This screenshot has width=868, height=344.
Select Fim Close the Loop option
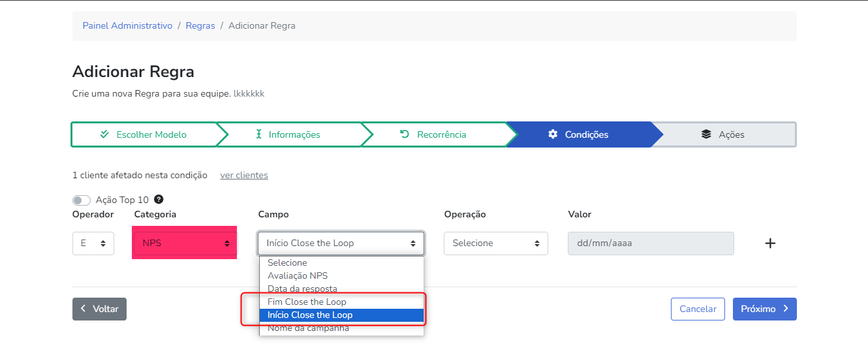click(x=307, y=302)
